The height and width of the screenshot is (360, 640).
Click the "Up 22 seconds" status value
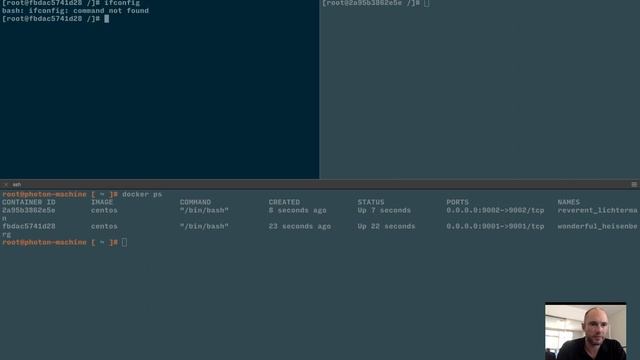pos(386,226)
